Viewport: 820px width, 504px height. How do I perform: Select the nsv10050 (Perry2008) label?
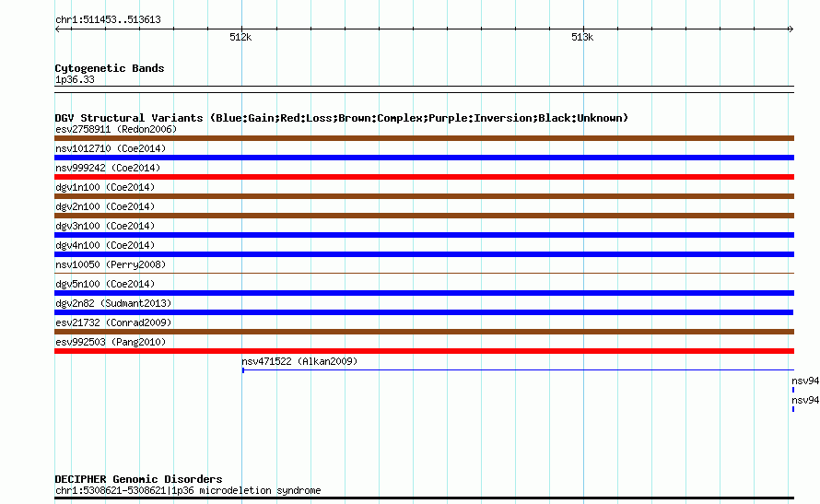coord(111,264)
